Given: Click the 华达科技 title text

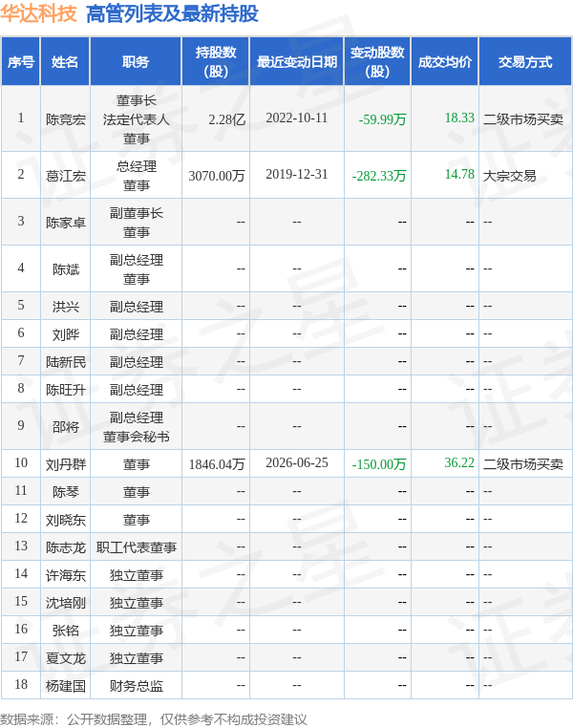Looking at the screenshot, I should click(x=38, y=13).
